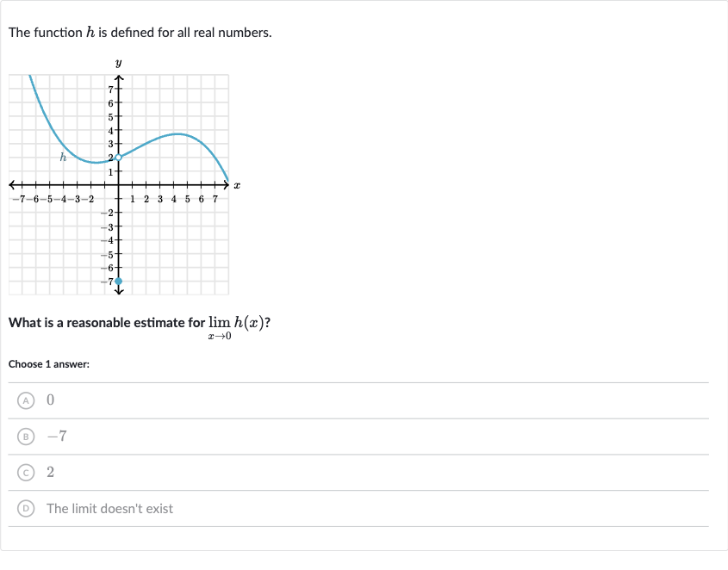
Task: Click the 7 tick label on the y-axis
Action: pyautogui.click(x=110, y=89)
